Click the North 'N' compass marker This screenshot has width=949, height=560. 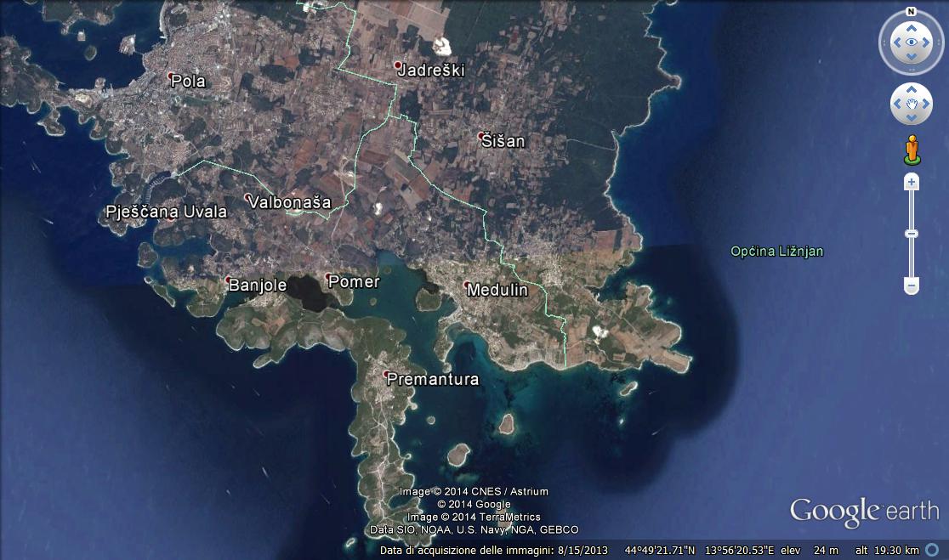click(911, 12)
